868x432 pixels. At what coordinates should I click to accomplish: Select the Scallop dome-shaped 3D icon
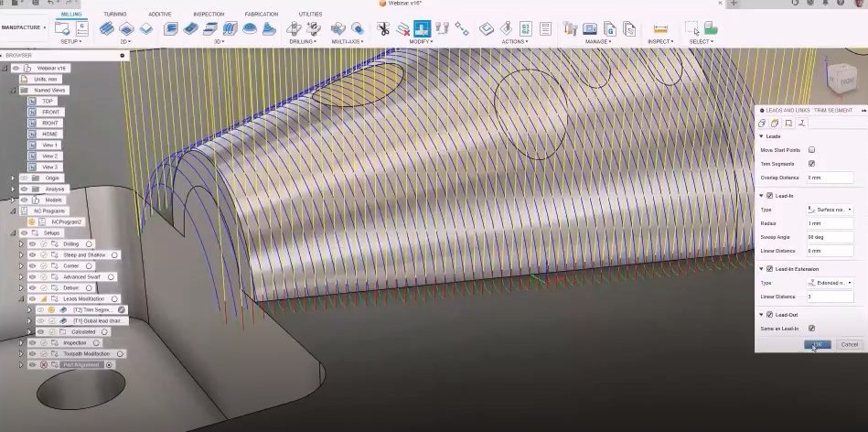pos(250,28)
